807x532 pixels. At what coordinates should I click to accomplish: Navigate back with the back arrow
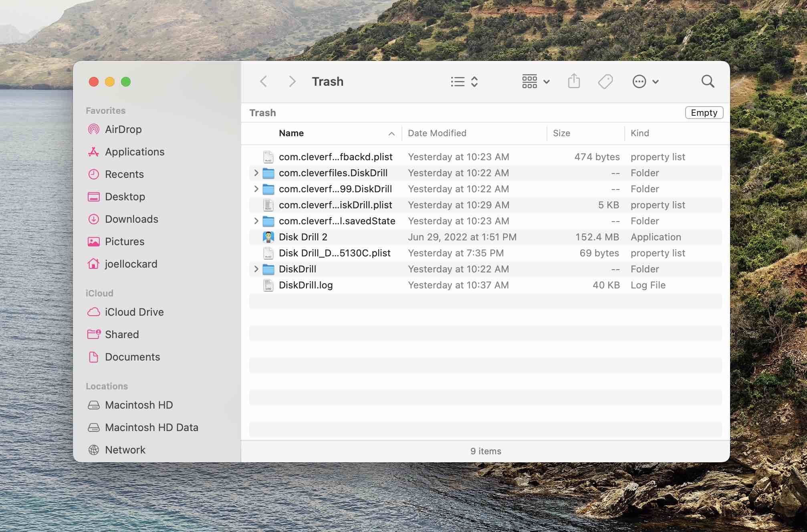pyautogui.click(x=263, y=81)
